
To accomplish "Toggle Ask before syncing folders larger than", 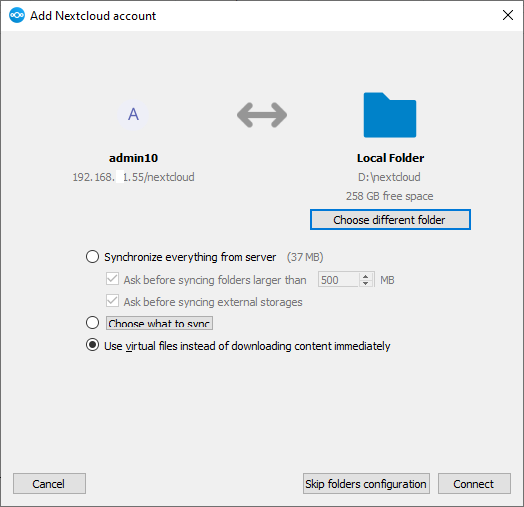I will [x=112, y=279].
